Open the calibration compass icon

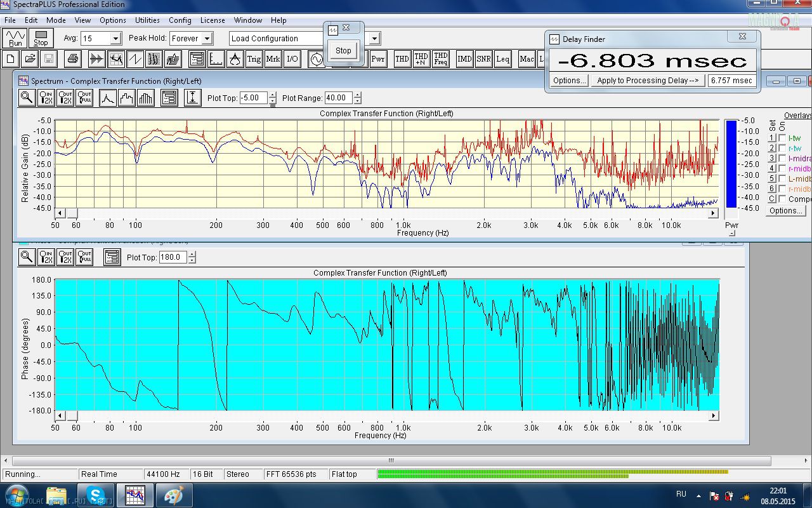click(x=235, y=59)
